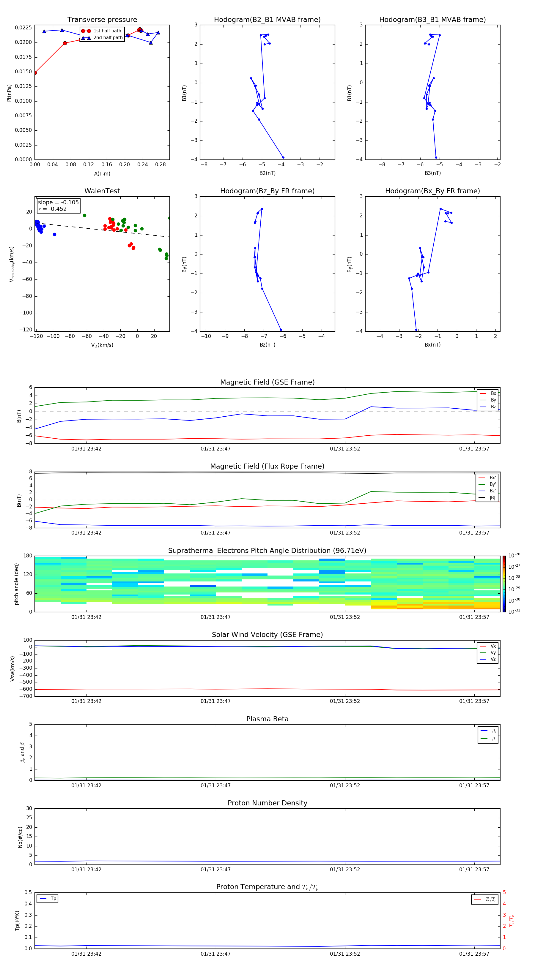
Task: Click the '2nd half path' legend entry
Action: point(102,38)
